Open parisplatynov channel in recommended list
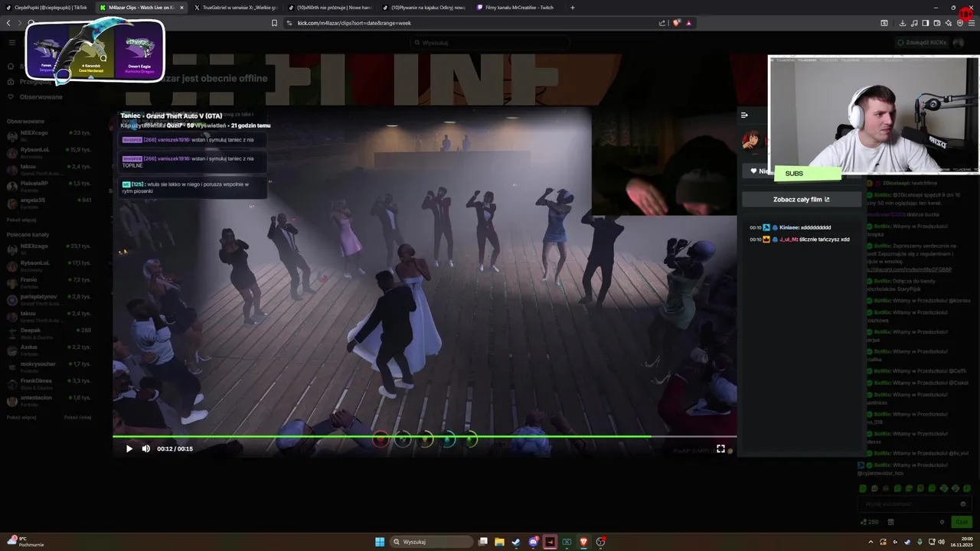This screenshot has height=551, width=980. pyautogui.click(x=49, y=300)
